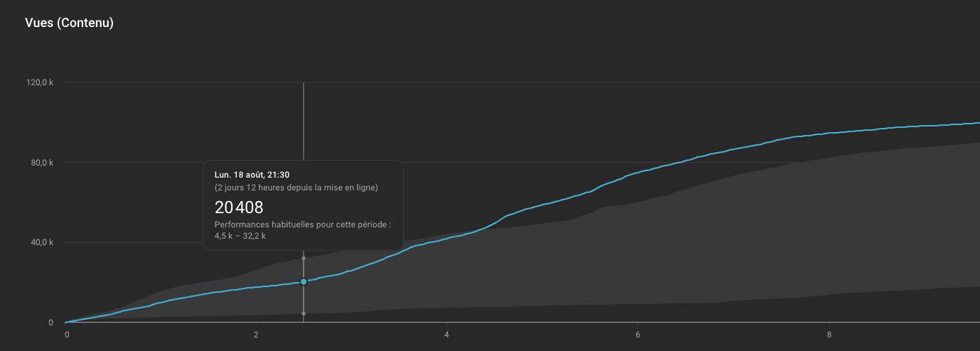The width and height of the screenshot is (980, 351).
Task: Click the "Vues (Contenu)" chart title
Action: coord(69,23)
